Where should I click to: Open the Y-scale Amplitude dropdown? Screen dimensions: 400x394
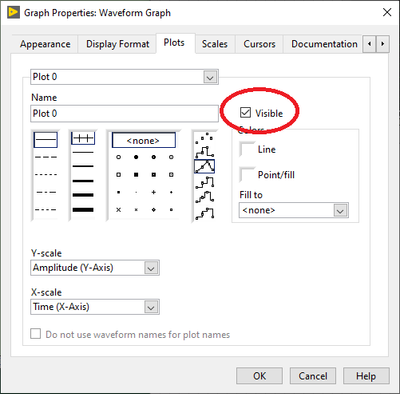95,268
